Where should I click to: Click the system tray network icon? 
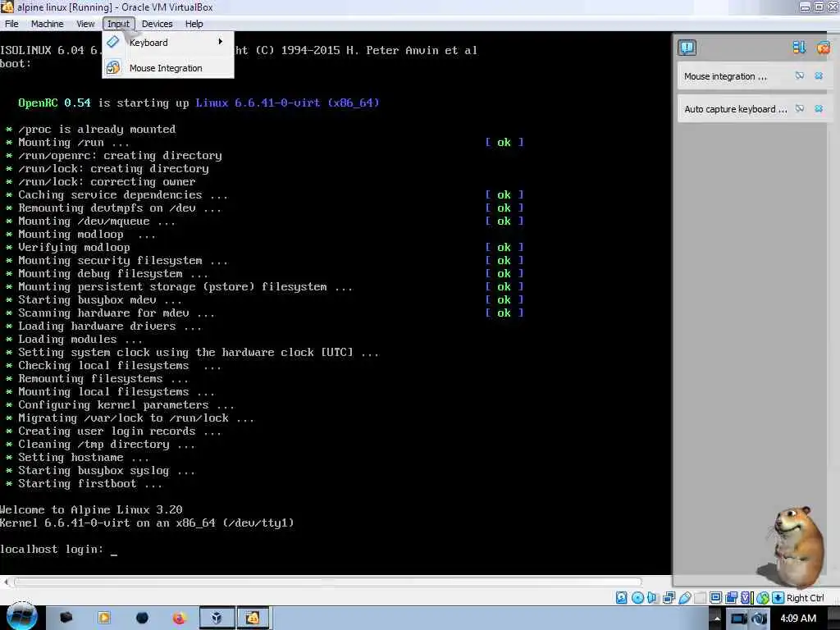(x=759, y=619)
